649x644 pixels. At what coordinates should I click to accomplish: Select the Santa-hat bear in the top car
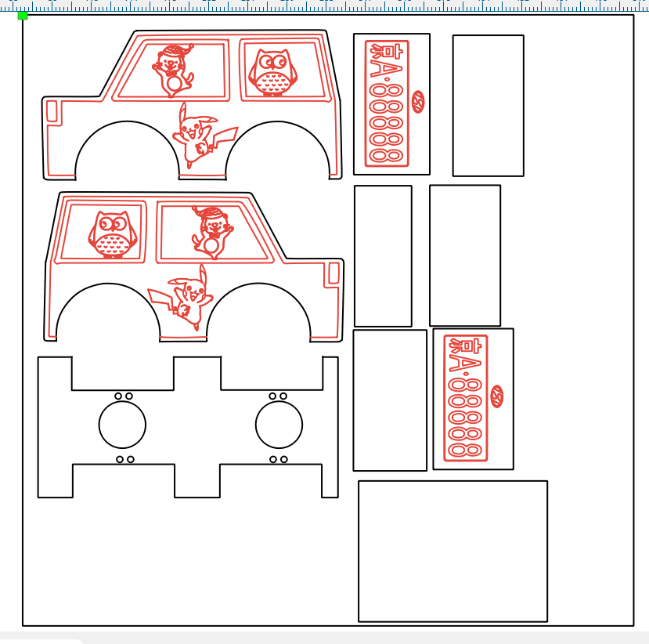click(x=173, y=71)
